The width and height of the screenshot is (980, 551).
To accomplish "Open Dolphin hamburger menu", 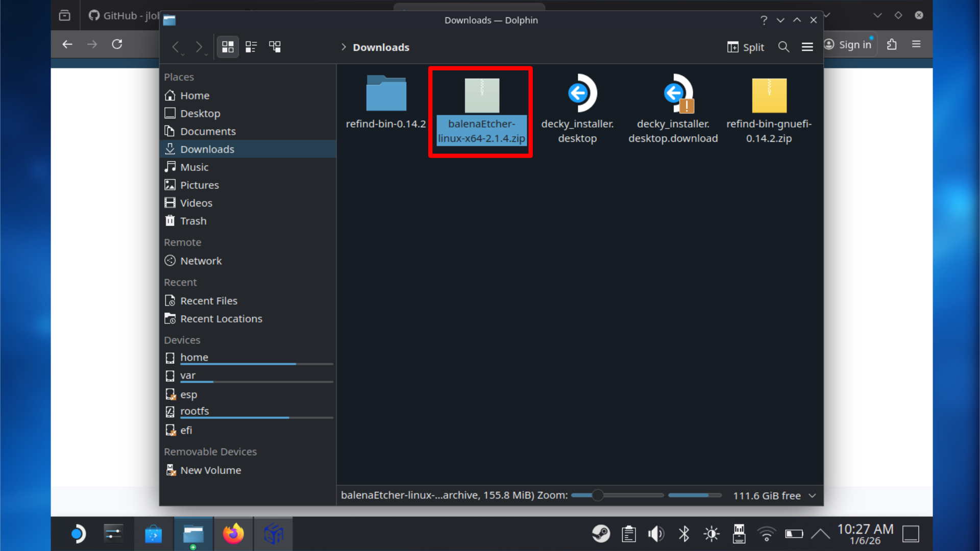I will [x=807, y=47].
